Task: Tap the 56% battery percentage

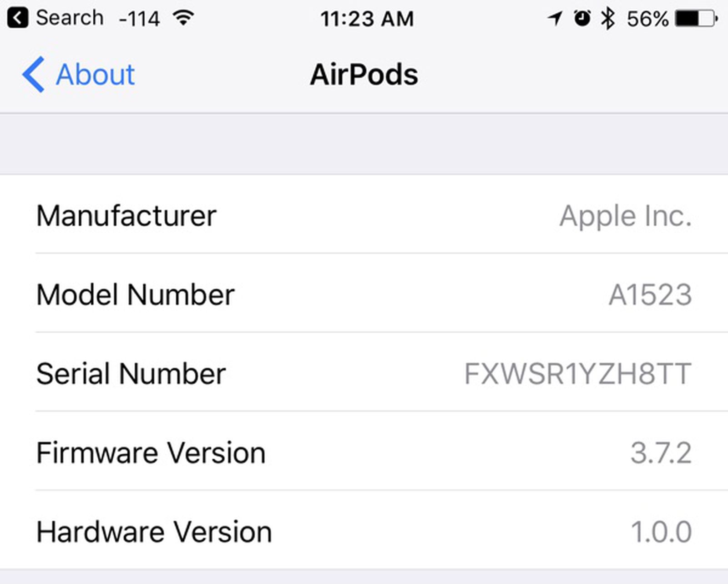Action: (x=647, y=19)
